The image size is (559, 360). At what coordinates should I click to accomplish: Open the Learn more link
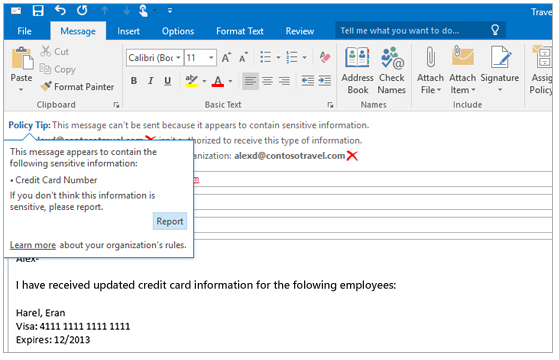[32, 245]
